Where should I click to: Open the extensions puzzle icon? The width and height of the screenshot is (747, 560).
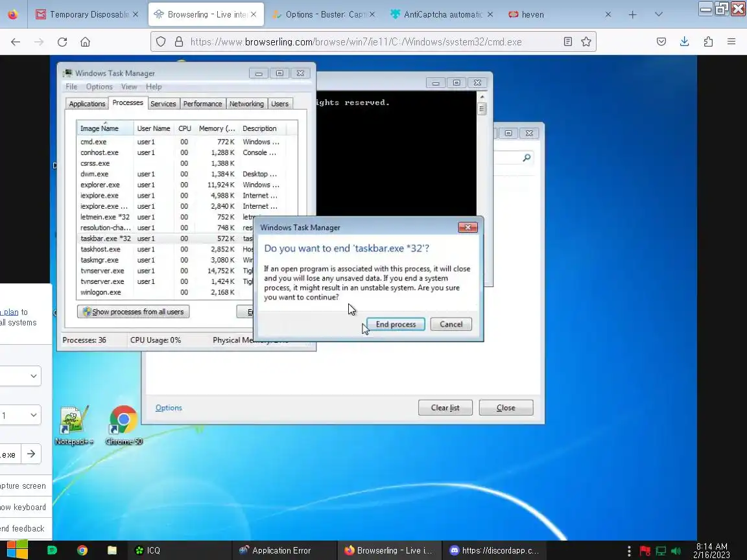(708, 42)
